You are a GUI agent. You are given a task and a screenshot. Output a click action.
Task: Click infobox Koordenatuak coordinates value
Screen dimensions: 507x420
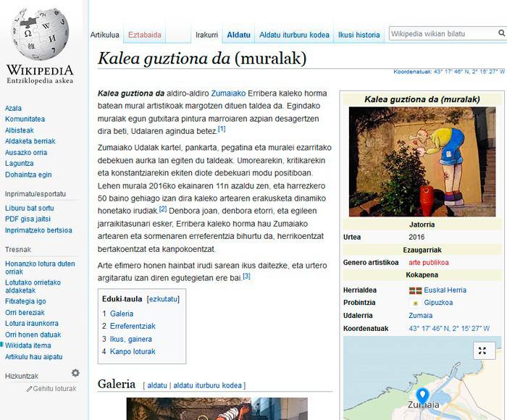tap(449, 329)
